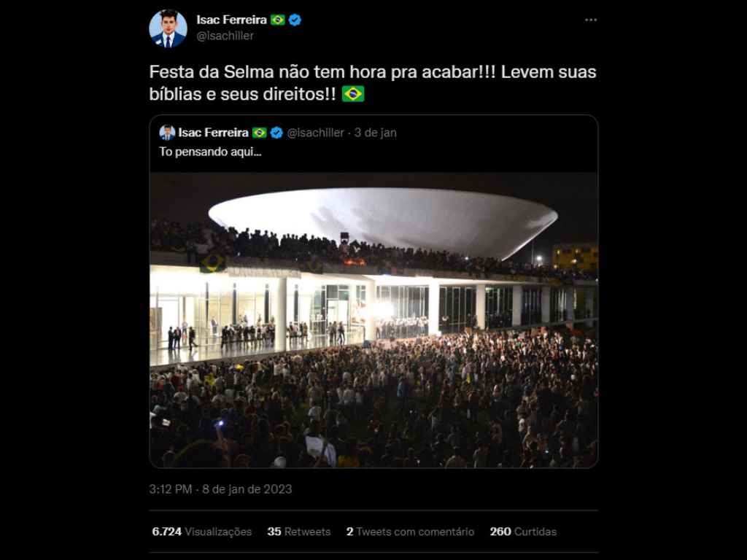Click the Brazil flag in the quoted tweet header
The image size is (747, 560).
(x=260, y=133)
